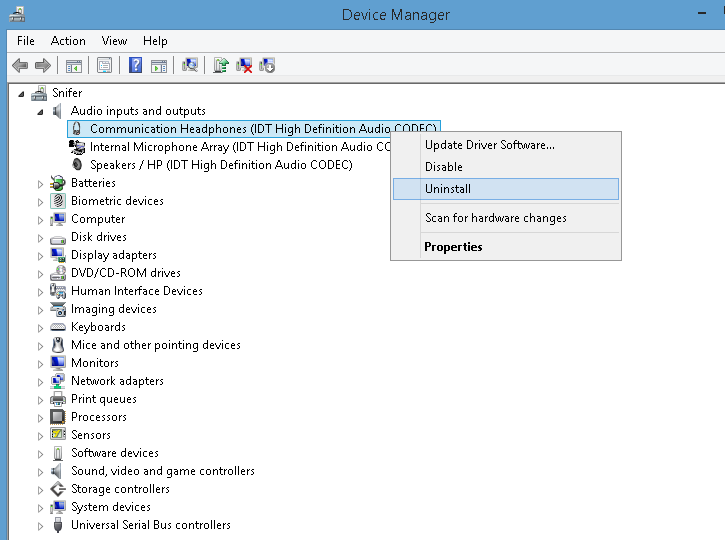Choose Uninstall in the context menu

coord(506,189)
